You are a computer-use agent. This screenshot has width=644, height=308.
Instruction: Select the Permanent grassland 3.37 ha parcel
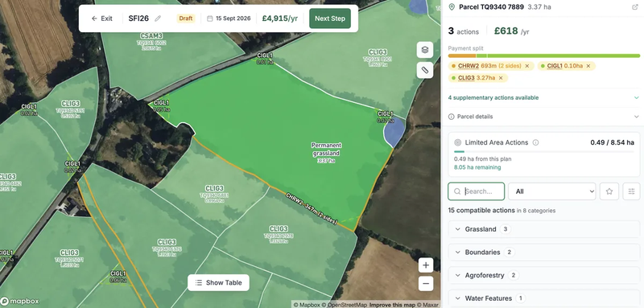326,153
